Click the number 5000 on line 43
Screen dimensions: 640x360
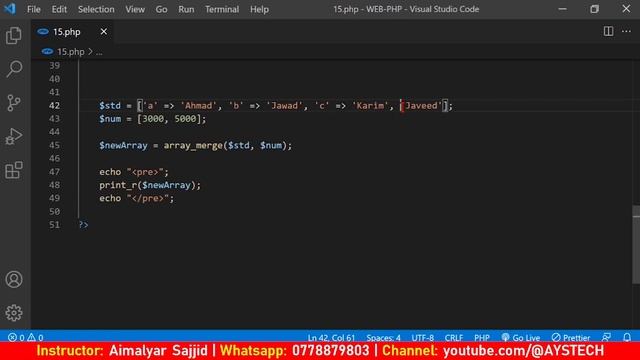pyautogui.click(x=185, y=119)
